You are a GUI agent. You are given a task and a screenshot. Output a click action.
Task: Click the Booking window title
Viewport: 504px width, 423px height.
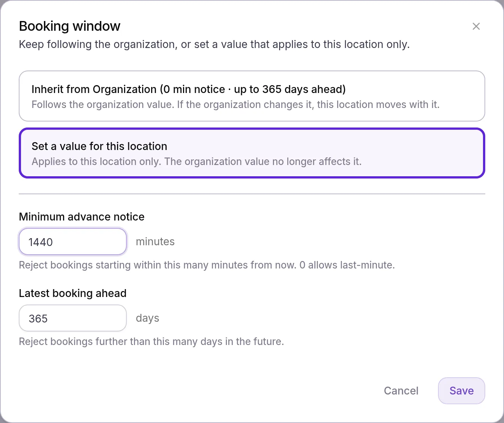pos(70,26)
